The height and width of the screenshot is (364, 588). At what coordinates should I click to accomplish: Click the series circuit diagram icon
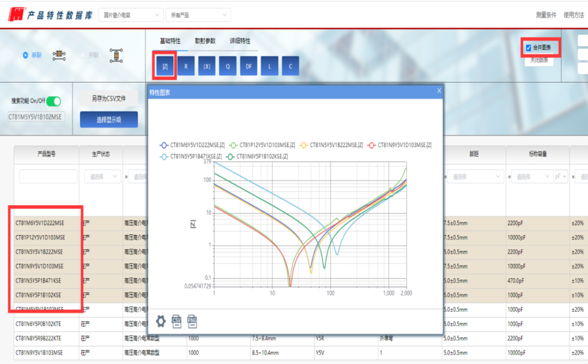coord(59,55)
